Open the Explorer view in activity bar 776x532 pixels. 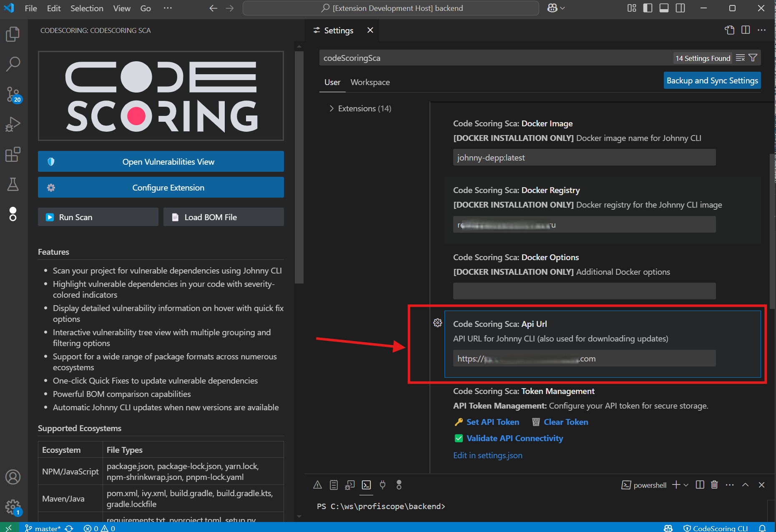tap(13, 34)
